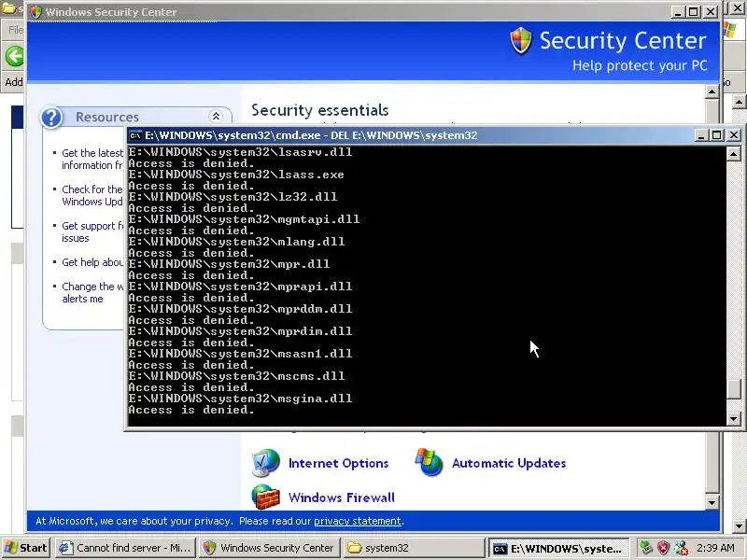
Task: Switch to the system32 folder taskbar button
Action: coord(414,548)
